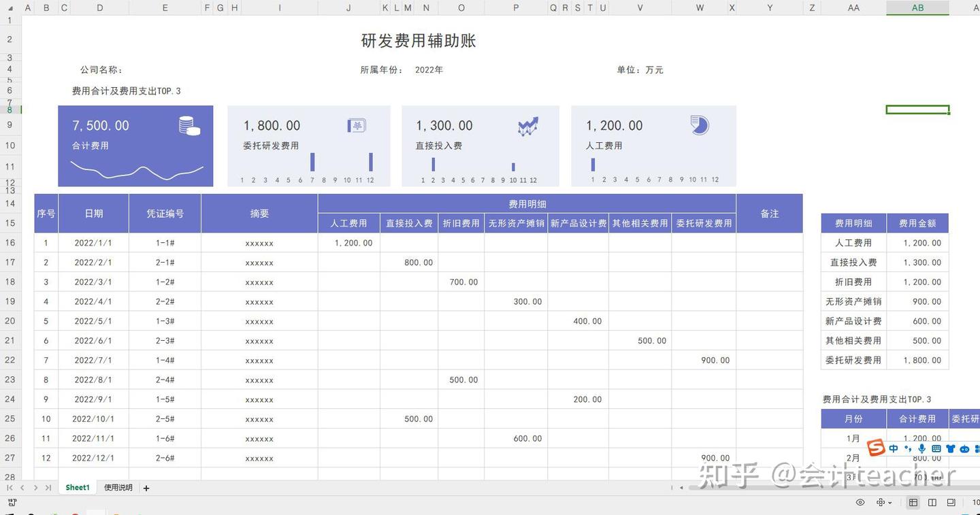The image size is (980, 515).
Task: Toggle Chinese/English mode 中 icon
Action: pyautogui.click(x=894, y=449)
